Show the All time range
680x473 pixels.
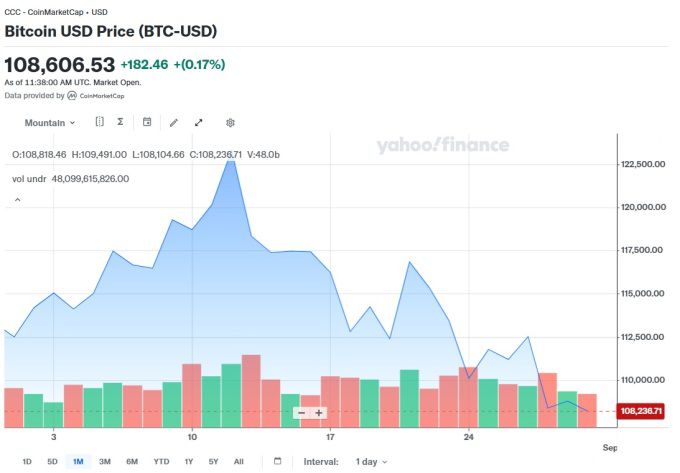click(238, 461)
